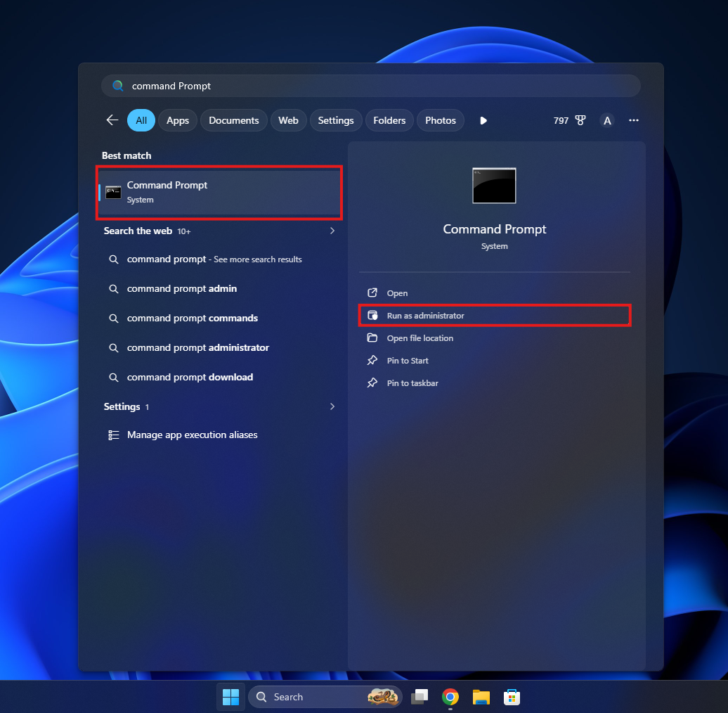Expand the Settings results section
This screenshot has height=713, width=728.
332,406
